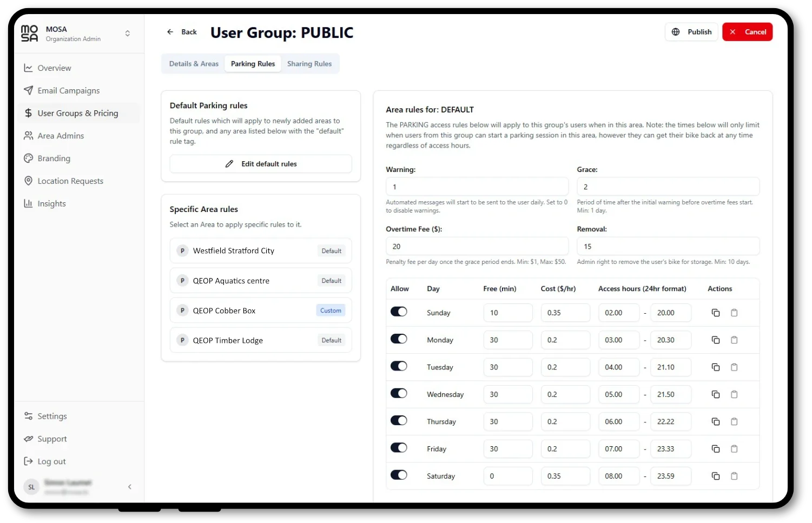Open Branding section
Screen dimensions: 812x523
78,158
